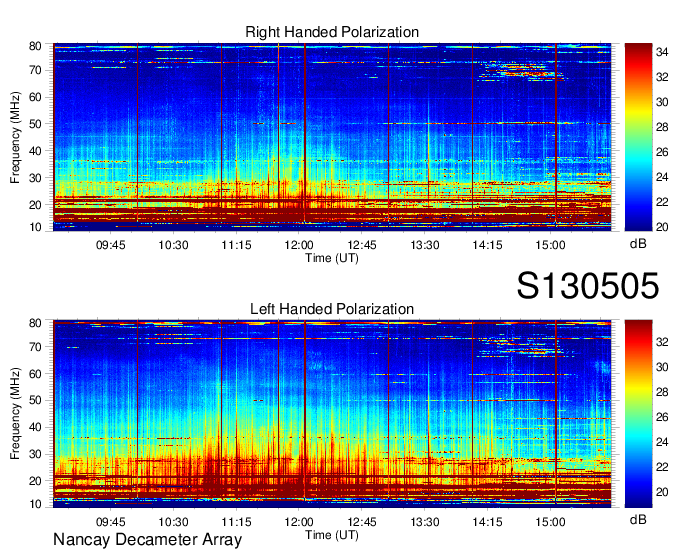This screenshot has height=552, width=680.
Task: Click the 10:30 tick label on the bottom plot
Action: (x=173, y=522)
